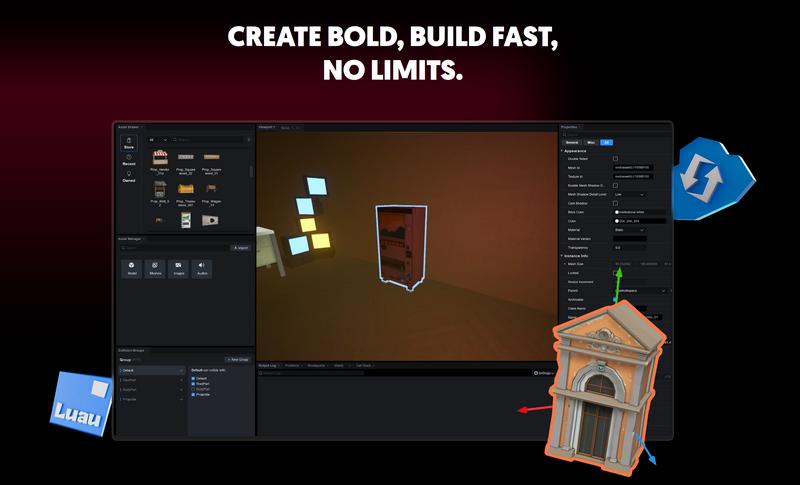Click the Asset Drawer search field
This screenshot has width=800, height=485.
coord(208,139)
